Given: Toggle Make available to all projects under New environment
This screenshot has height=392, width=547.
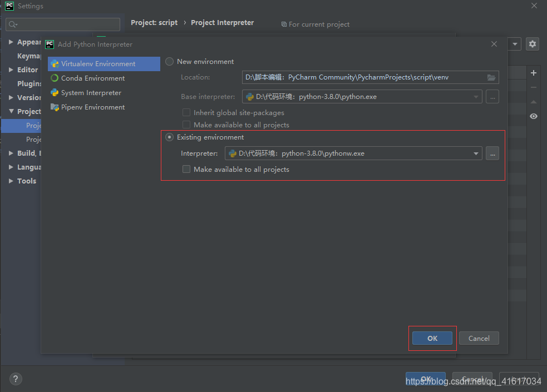Looking at the screenshot, I should [x=186, y=125].
